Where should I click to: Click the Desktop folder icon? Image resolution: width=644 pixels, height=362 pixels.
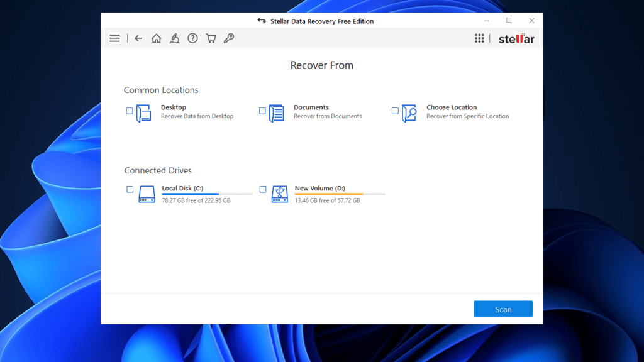point(143,113)
